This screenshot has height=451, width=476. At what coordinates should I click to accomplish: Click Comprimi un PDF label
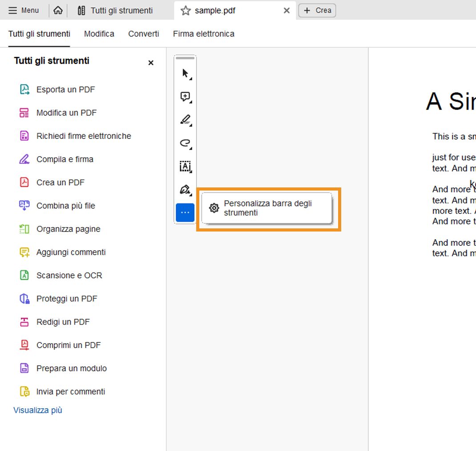(69, 345)
